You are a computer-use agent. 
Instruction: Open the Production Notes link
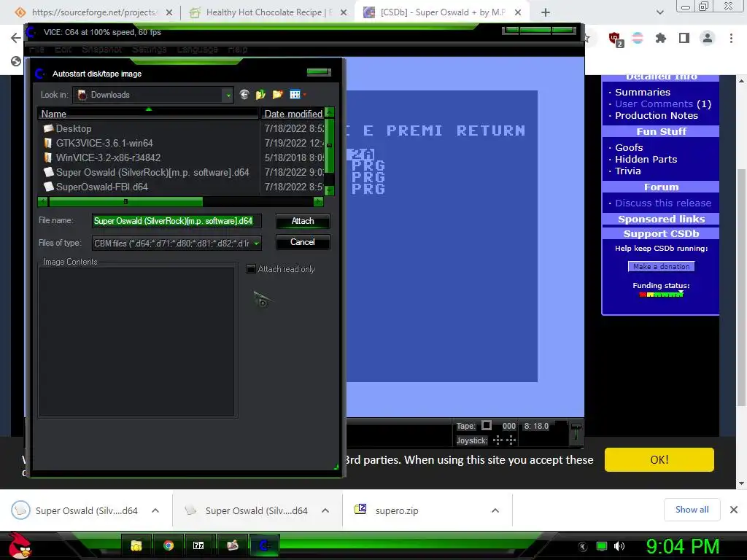(656, 116)
